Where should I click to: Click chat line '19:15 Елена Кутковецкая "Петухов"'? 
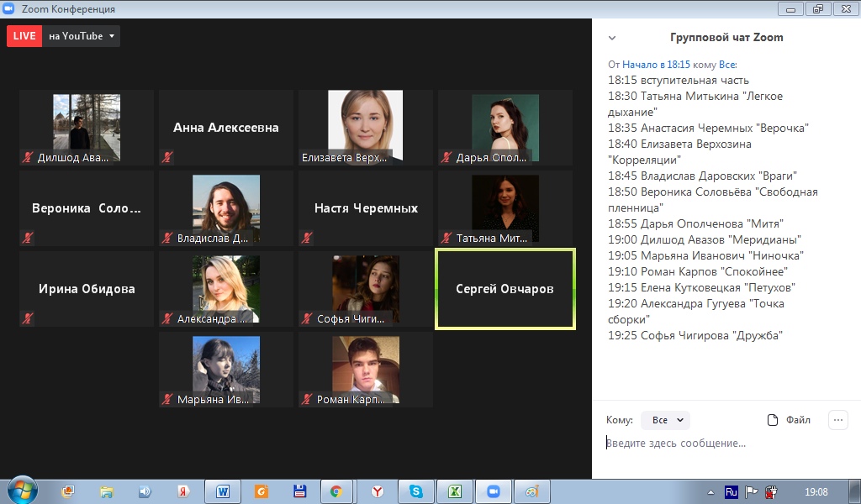(702, 287)
